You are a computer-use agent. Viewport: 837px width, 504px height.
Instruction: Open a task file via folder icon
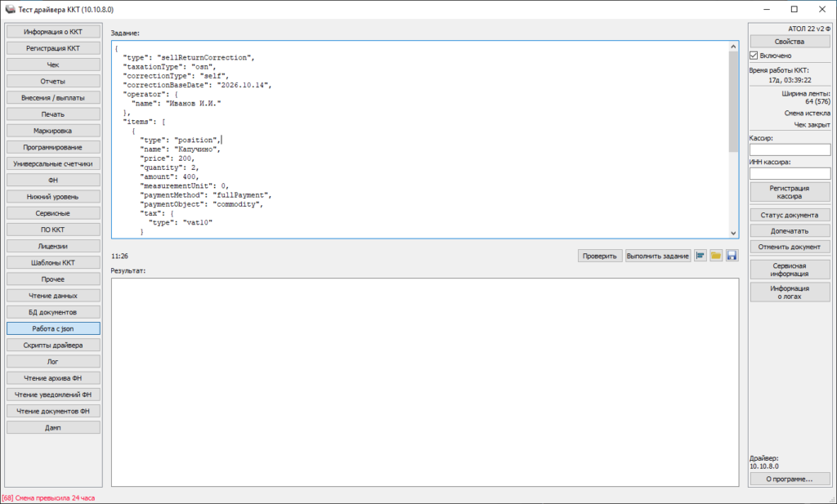point(716,256)
